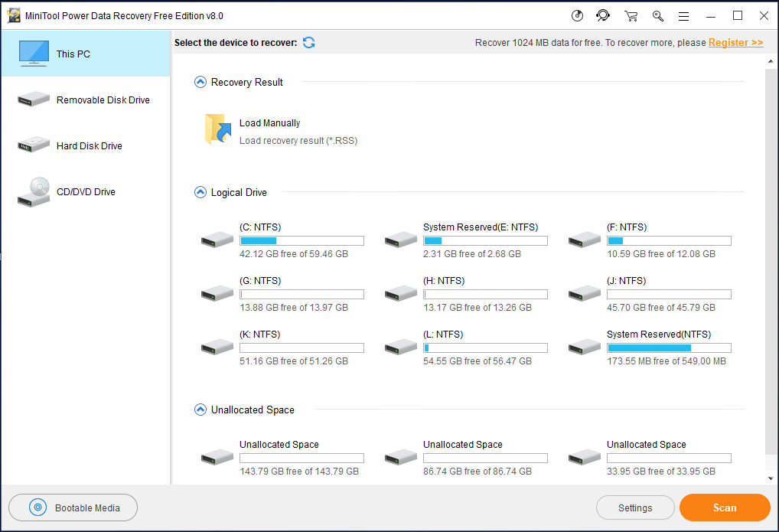The image size is (779, 532).
Task: Select This PC in sidebar
Action: pyautogui.click(x=86, y=54)
